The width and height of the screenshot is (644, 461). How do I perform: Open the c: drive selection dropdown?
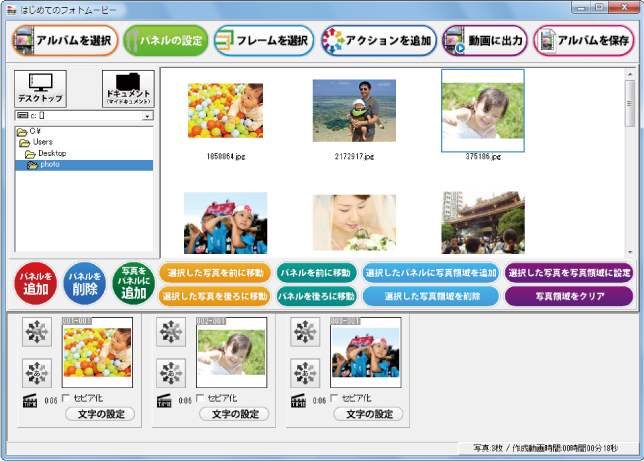(x=147, y=117)
